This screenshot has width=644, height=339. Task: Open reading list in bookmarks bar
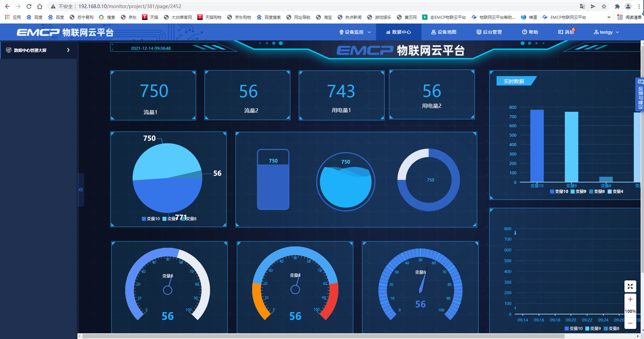(x=629, y=17)
